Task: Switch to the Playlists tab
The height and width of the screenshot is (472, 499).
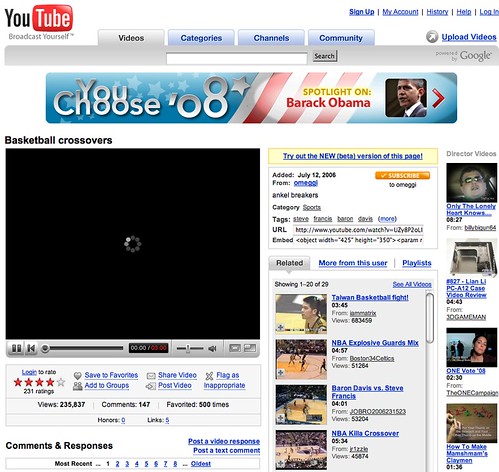Action: pyautogui.click(x=417, y=263)
